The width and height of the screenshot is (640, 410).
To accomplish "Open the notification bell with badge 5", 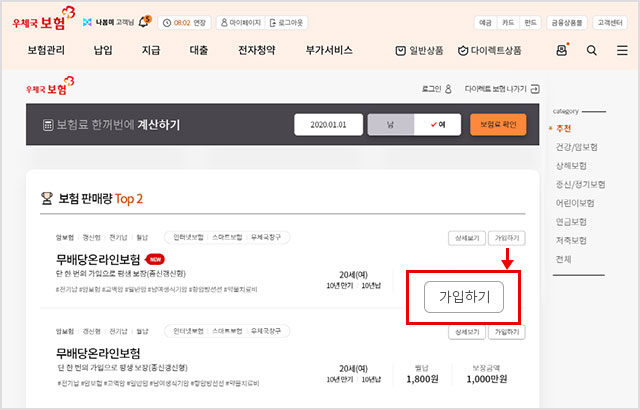I will coord(145,21).
